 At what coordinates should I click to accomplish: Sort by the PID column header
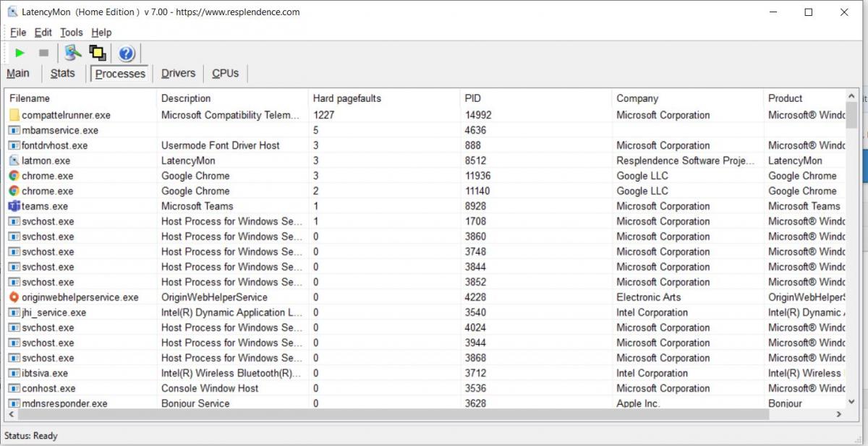pos(536,98)
